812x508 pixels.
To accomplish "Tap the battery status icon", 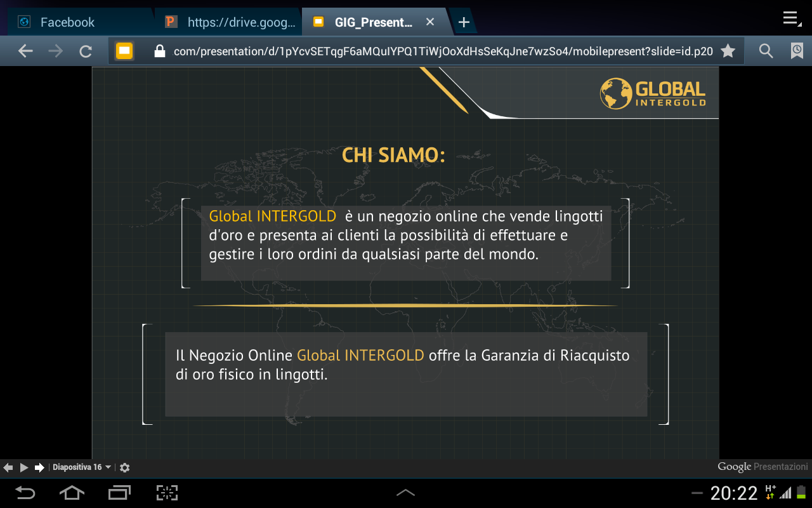I will (801, 493).
